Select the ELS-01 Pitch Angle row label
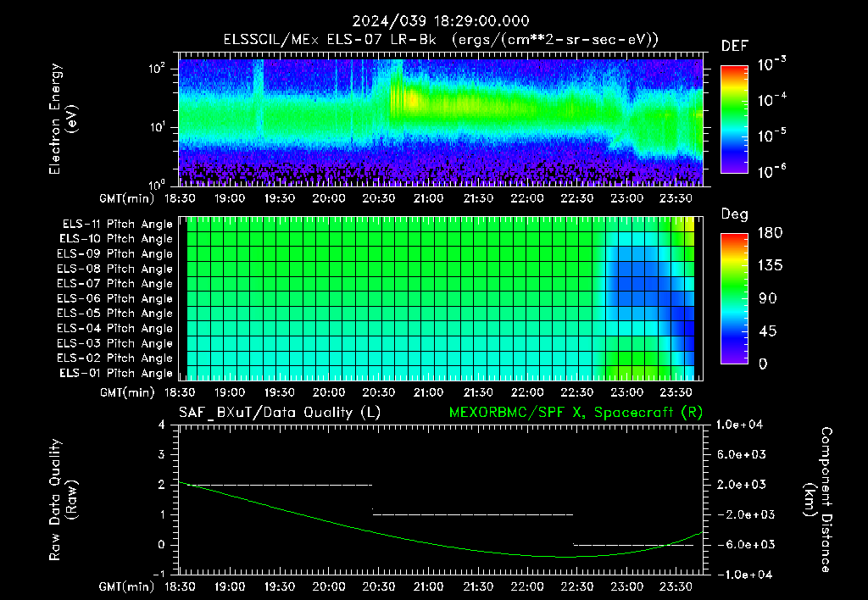The image size is (868, 600). pyautogui.click(x=116, y=373)
